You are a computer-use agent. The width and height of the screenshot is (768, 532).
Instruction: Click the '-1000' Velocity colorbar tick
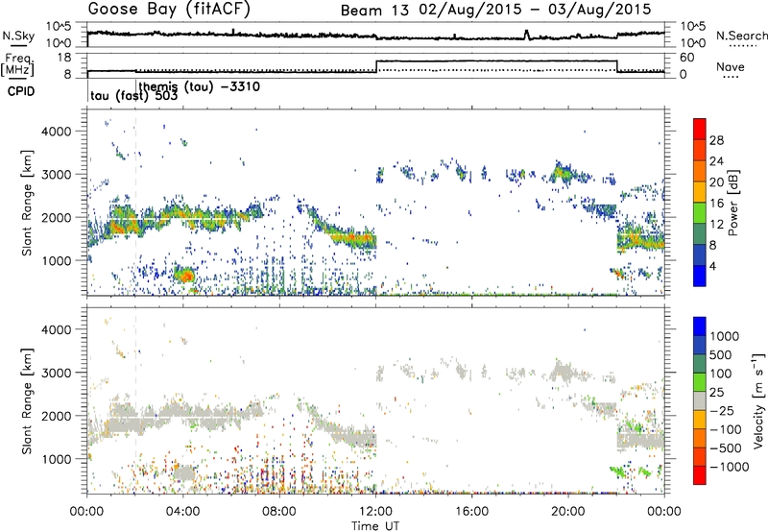coord(729,467)
